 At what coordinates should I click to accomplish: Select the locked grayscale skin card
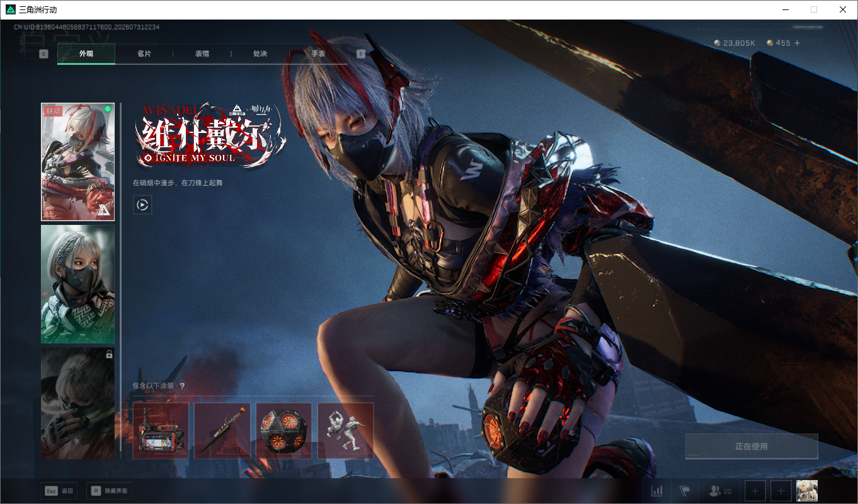tap(78, 404)
